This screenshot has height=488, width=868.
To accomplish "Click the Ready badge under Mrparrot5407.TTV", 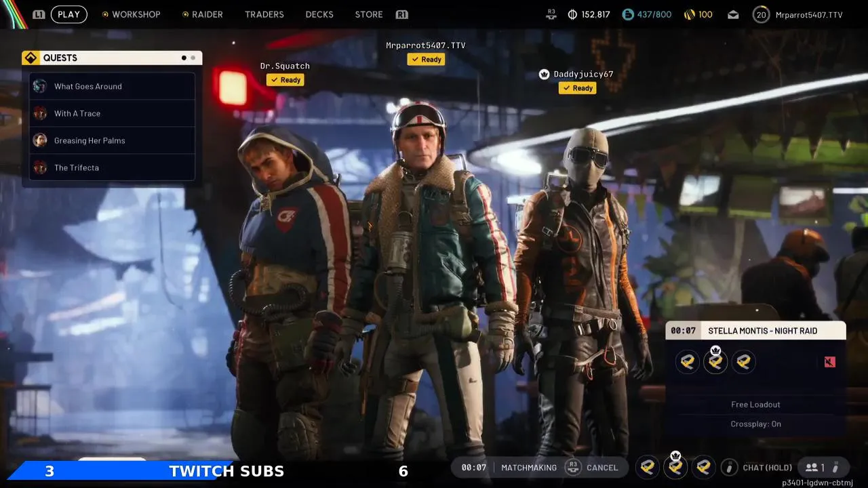I will click(x=426, y=60).
